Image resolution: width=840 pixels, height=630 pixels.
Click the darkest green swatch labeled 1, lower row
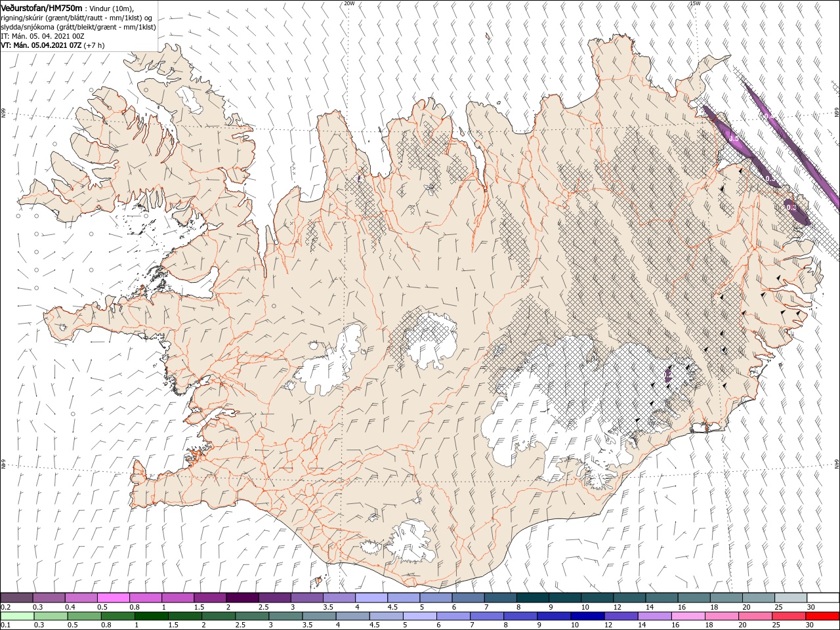151,616
